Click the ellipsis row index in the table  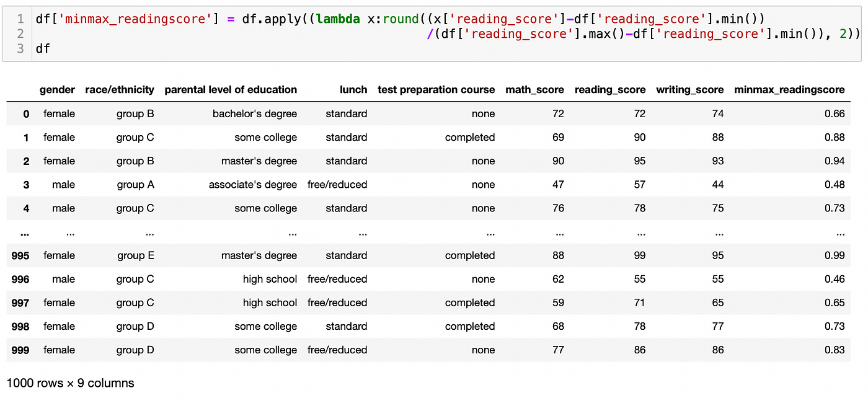point(25,234)
